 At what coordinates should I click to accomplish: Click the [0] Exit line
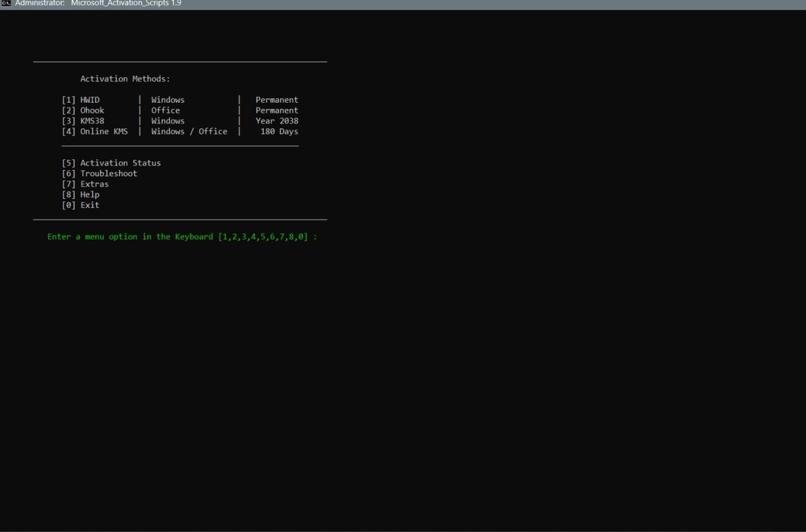tap(81, 205)
